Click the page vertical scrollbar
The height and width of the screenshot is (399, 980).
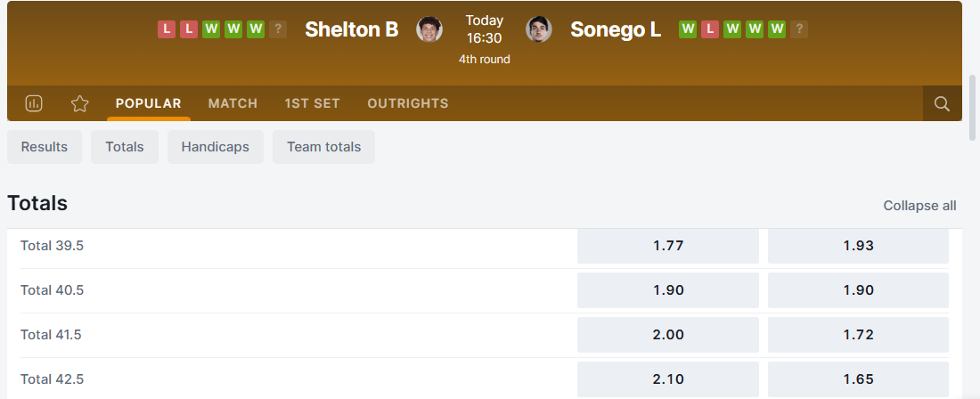[x=972, y=108]
